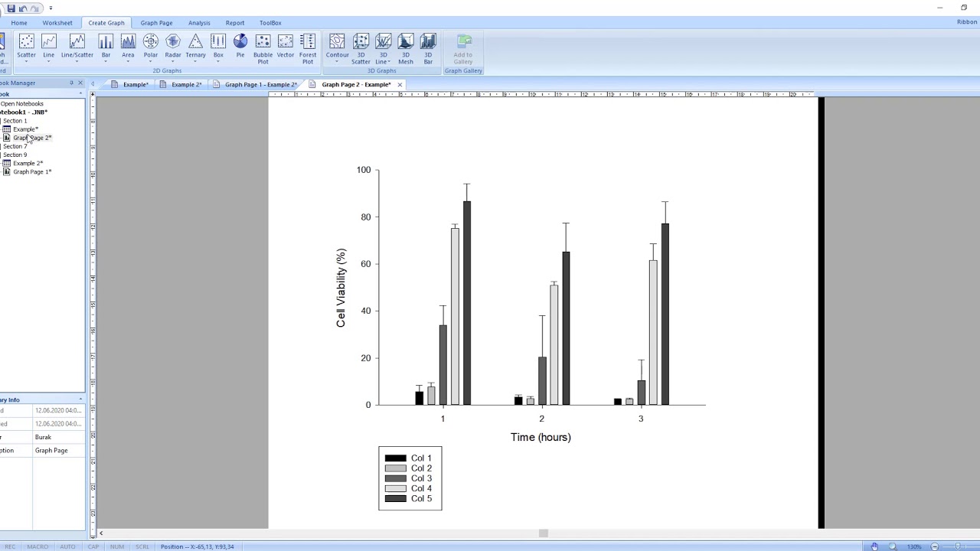Open the Home ribbon tab
Viewport: 980px width, 551px height.
point(19,23)
